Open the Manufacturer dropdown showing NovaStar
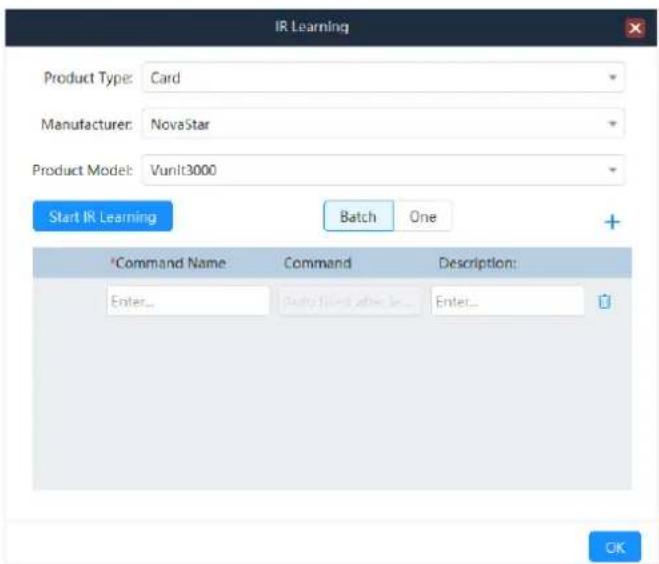Screen dimensions: 659x564 point(383,124)
